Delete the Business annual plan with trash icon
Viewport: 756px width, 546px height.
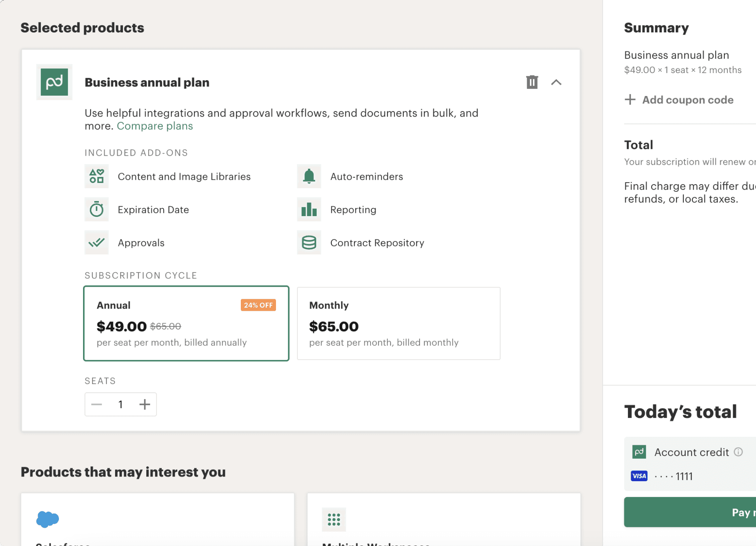[x=532, y=82]
